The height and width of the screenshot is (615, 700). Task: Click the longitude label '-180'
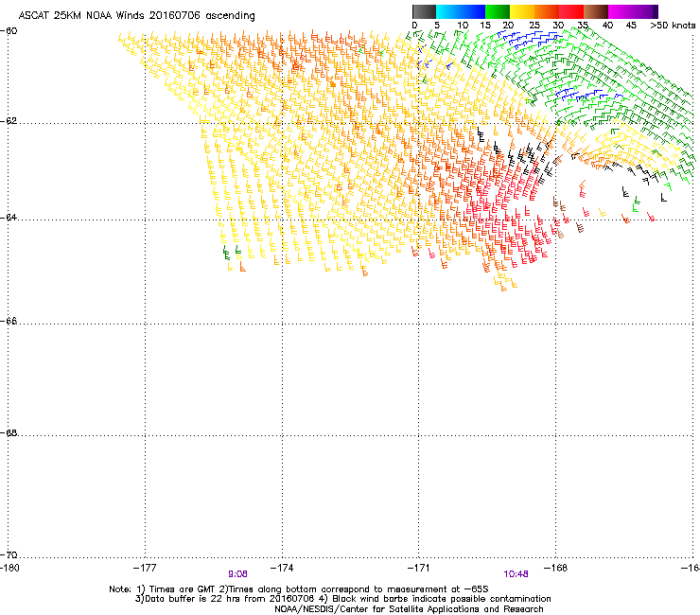9,568
